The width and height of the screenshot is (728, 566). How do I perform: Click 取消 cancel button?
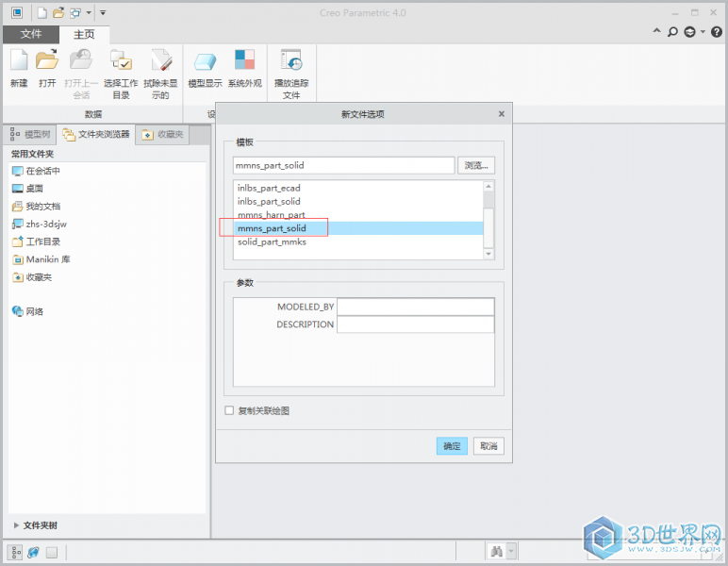[x=488, y=446]
